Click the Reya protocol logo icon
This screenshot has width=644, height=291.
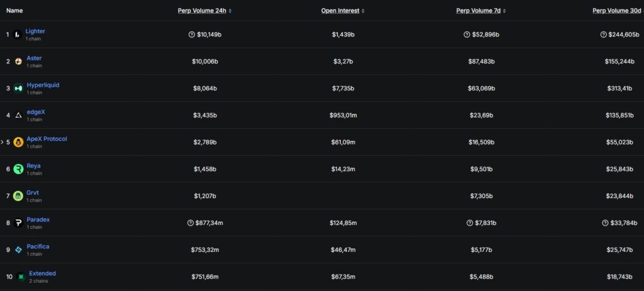(x=18, y=169)
